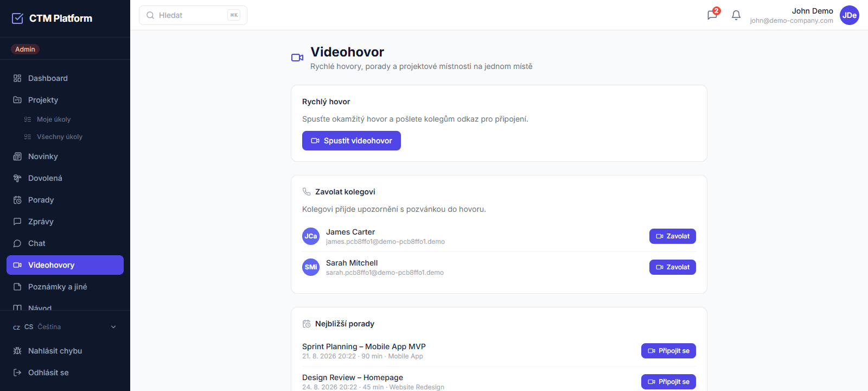Open Novinky in the sidebar
The image size is (868, 391).
(65, 156)
